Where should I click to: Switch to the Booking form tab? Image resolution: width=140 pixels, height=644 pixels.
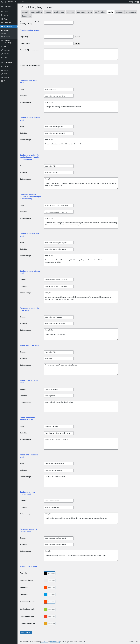pyautogui.click(x=59, y=12)
